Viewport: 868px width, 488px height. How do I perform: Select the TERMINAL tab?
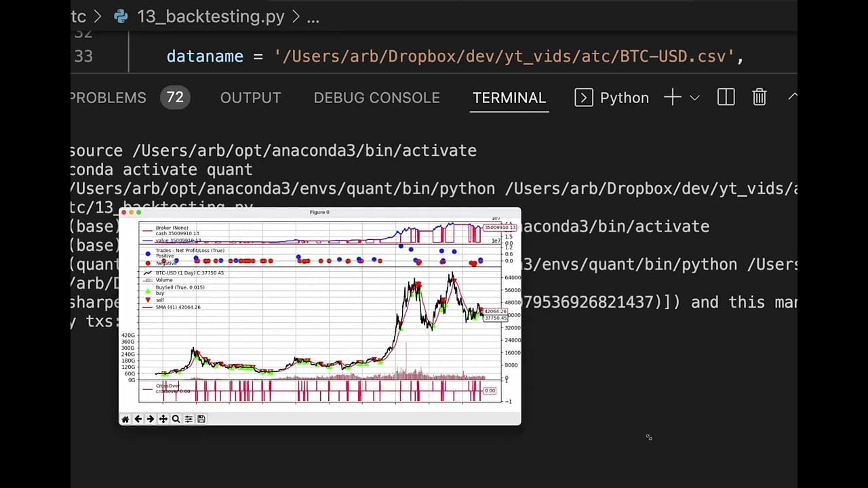click(x=509, y=98)
